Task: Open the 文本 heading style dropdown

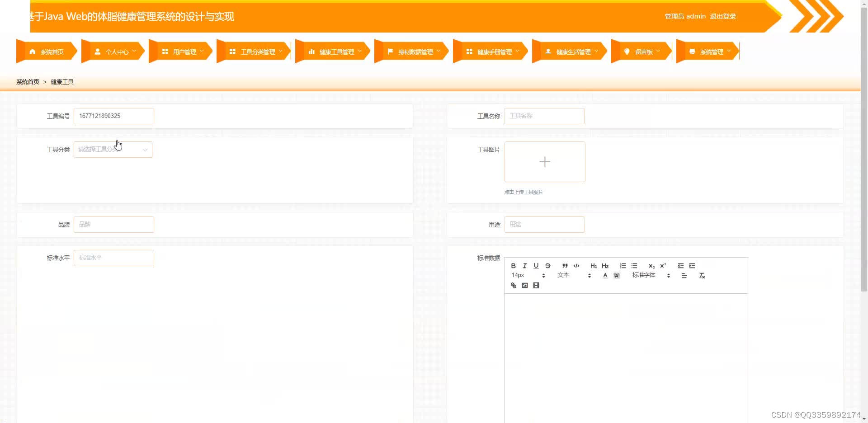Action: pyautogui.click(x=574, y=275)
